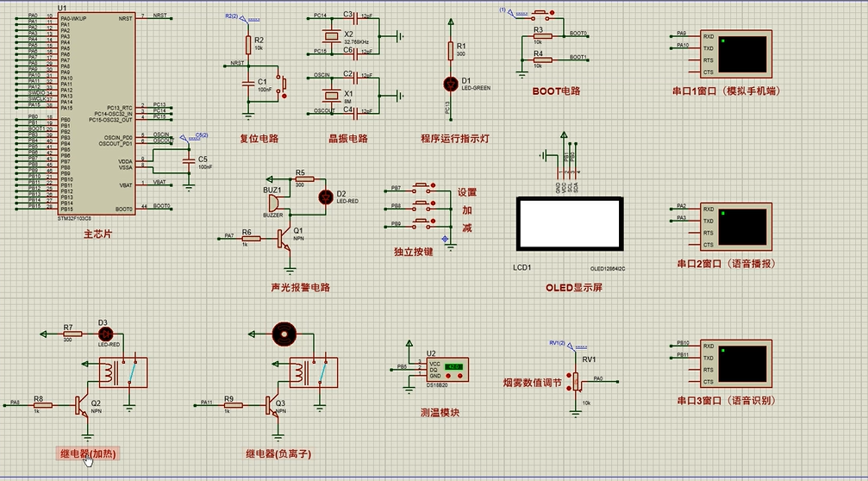Click the 串口3窗口（语音识别） label

(x=727, y=401)
